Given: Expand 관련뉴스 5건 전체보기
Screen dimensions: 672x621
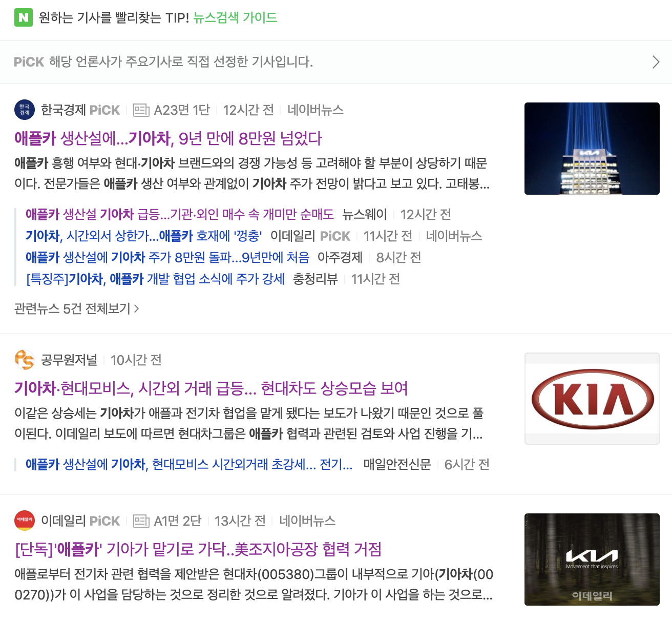Looking at the screenshot, I should (77, 308).
